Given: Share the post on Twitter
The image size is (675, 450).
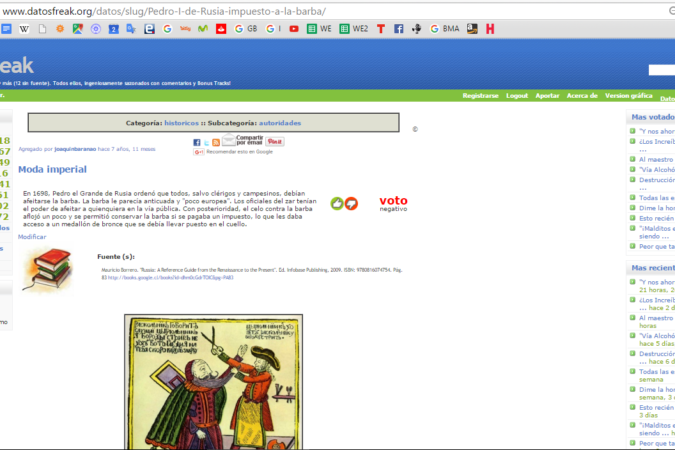Looking at the screenshot, I should pyautogui.click(x=207, y=143).
